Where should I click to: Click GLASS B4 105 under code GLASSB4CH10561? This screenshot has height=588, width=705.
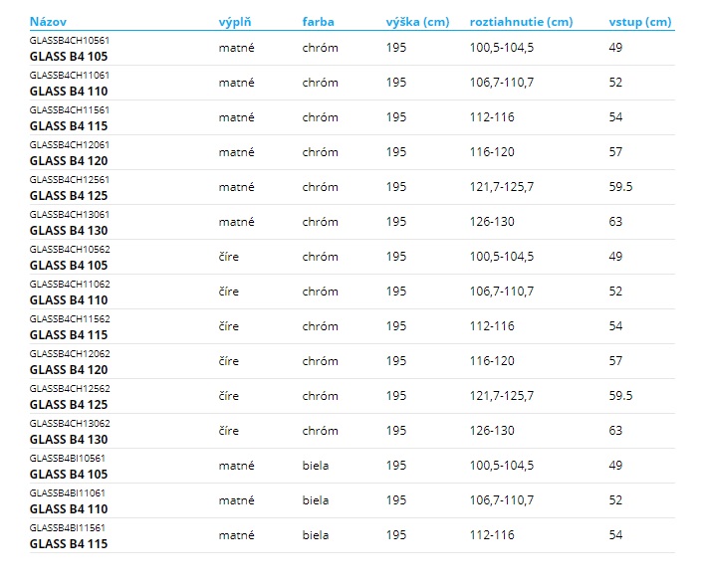click(69, 57)
